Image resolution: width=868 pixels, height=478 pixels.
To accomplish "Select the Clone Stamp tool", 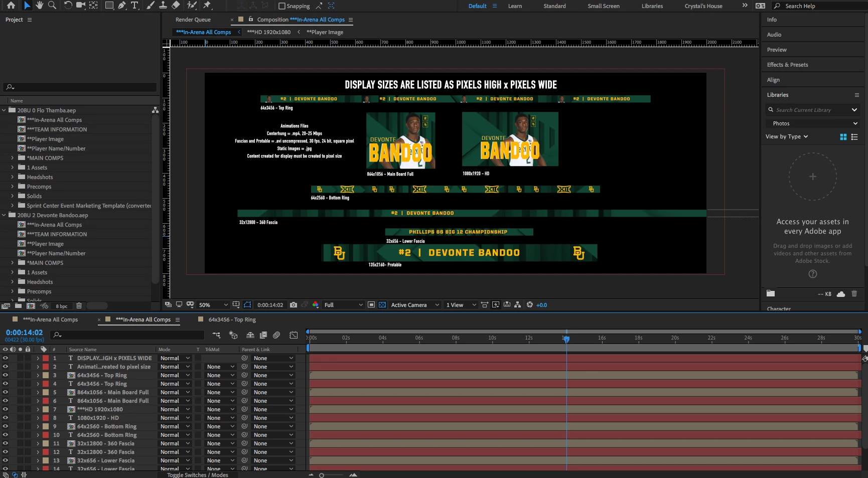I will [163, 5].
